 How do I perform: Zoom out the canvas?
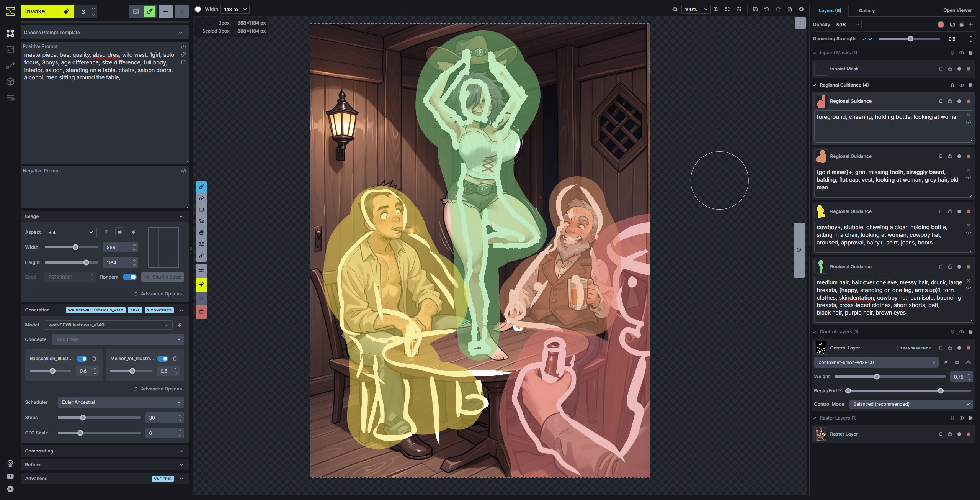point(675,9)
